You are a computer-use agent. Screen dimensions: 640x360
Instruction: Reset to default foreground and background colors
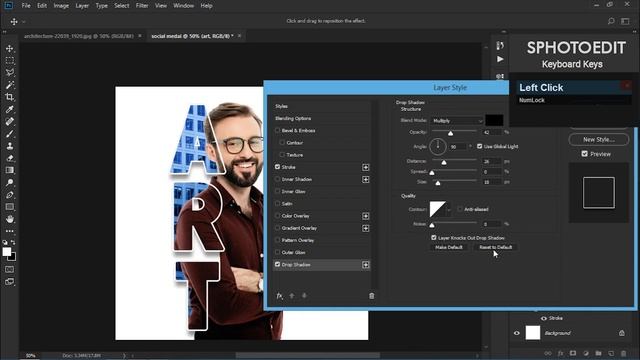pos(5,242)
